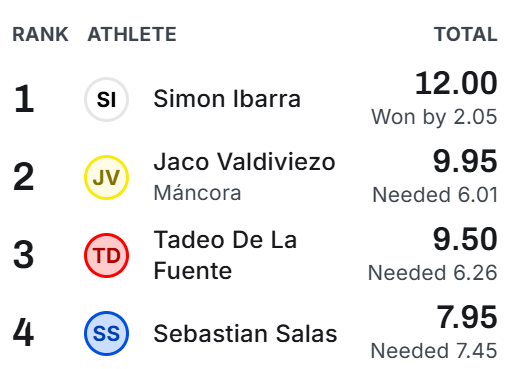511x369 pixels.
Task: Click the SI avatar badge
Action: pyautogui.click(x=106, y=99)
